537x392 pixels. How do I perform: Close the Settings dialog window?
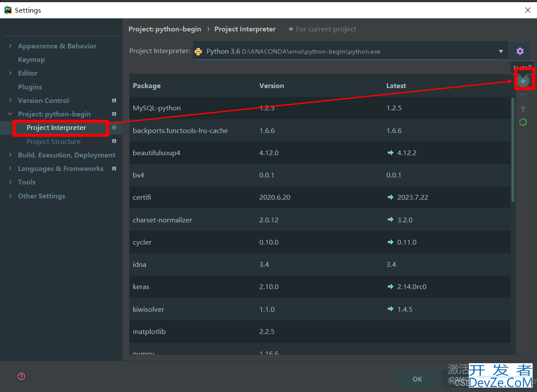(528, 10)
